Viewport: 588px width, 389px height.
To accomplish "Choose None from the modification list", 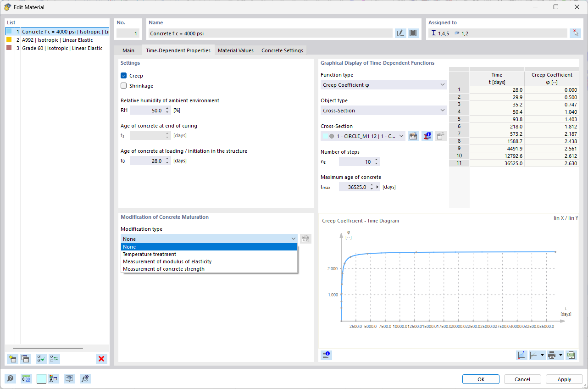I will [209, 247].
